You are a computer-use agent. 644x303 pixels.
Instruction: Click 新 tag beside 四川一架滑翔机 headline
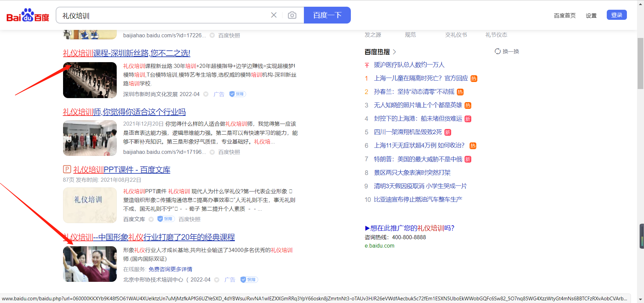448,132
